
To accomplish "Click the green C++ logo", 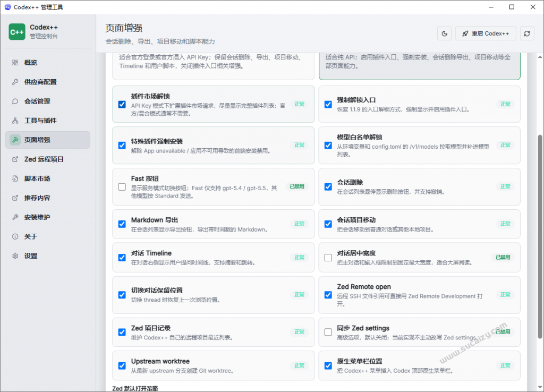I will tap(17, 32).
